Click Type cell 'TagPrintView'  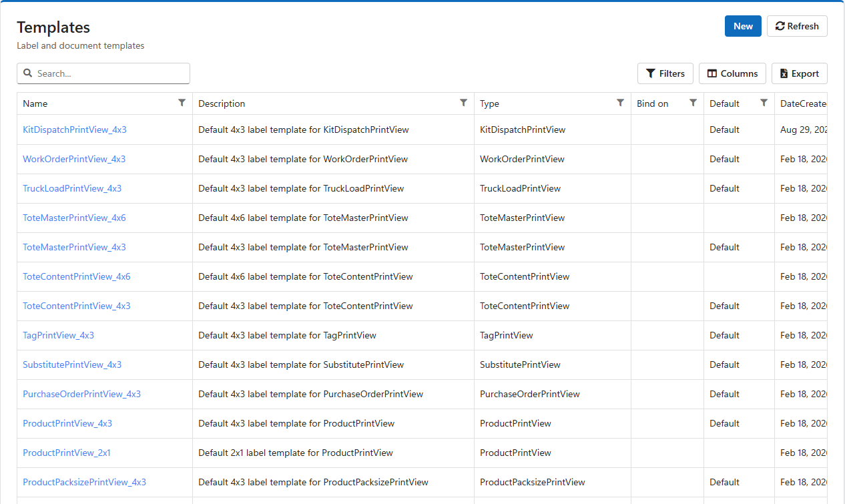[507, 335]
